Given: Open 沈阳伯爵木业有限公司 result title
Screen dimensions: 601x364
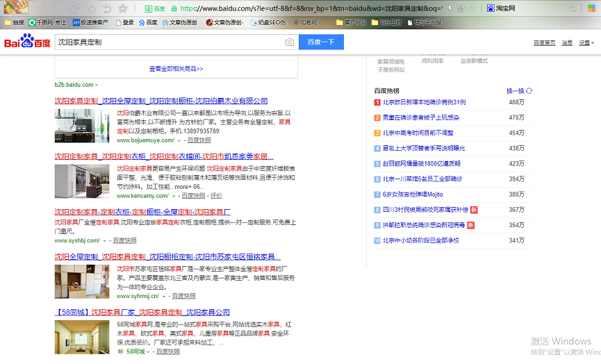Looking at the screenshot, I should click(161, 101).
